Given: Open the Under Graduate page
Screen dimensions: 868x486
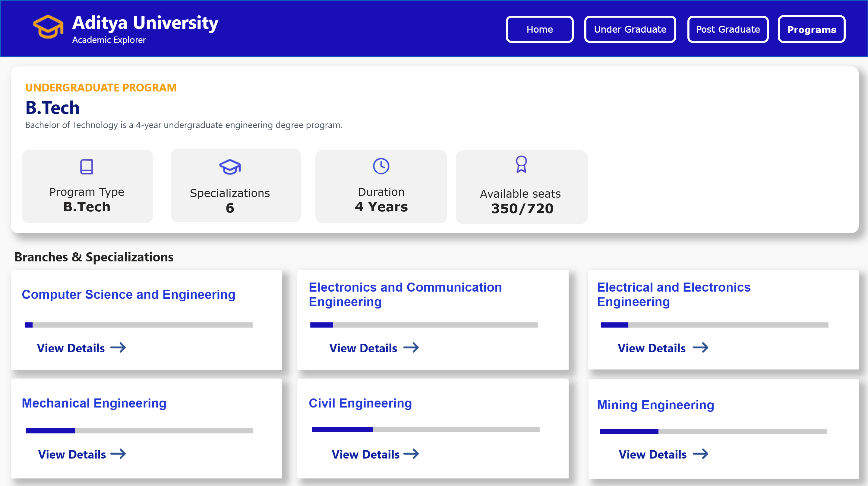Looking at the screenshot, I should tap(630, 29).
